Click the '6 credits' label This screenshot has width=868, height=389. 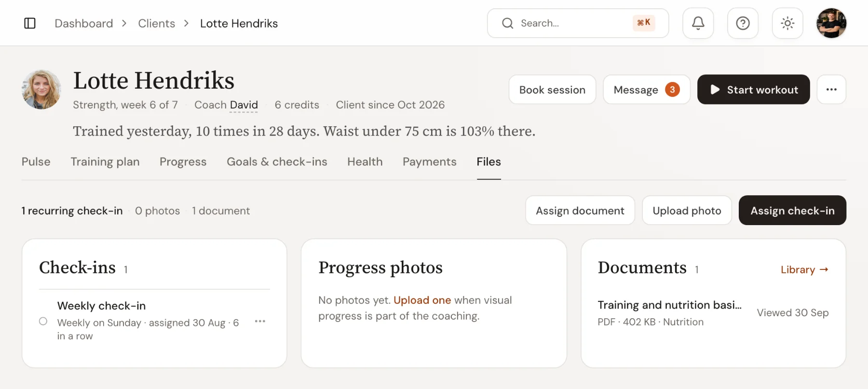point(297,105)
